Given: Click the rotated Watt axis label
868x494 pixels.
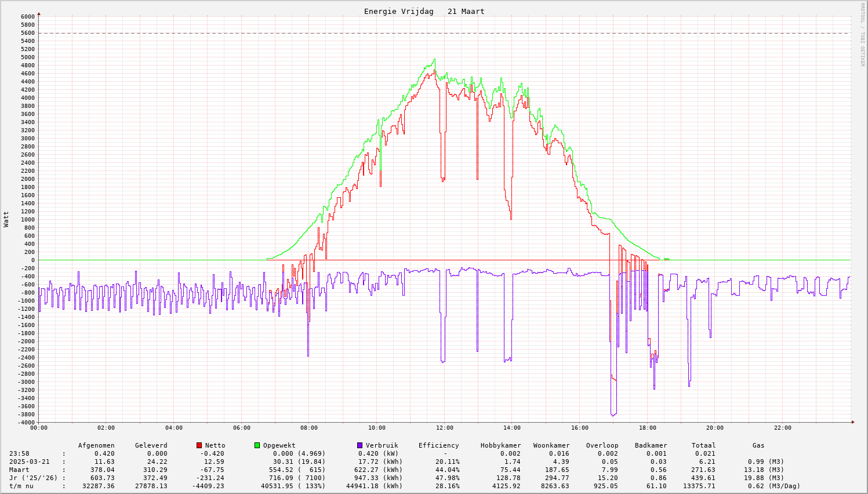Looking at the screenshot, I should coord(6,219).
